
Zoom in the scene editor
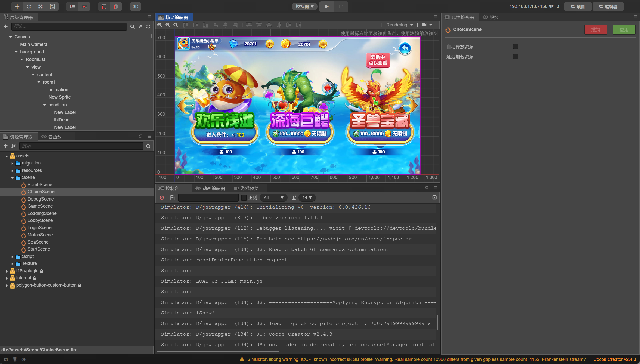tap(159, 25)
